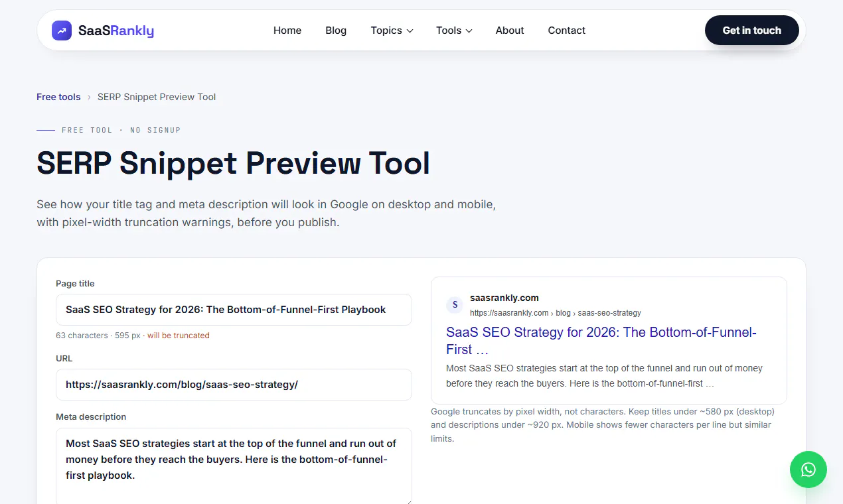843x504 pixels.
Task: Open the Contact nav link
Action: [566, 31]
